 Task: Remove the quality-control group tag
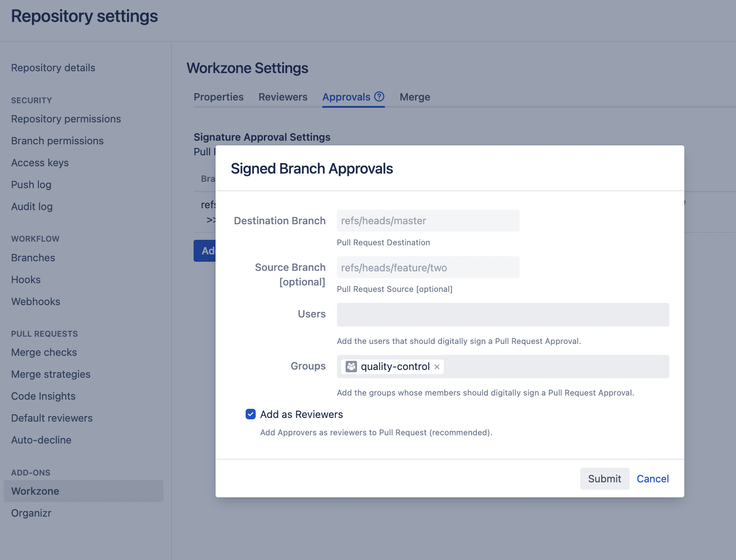(x=437, y=367)
